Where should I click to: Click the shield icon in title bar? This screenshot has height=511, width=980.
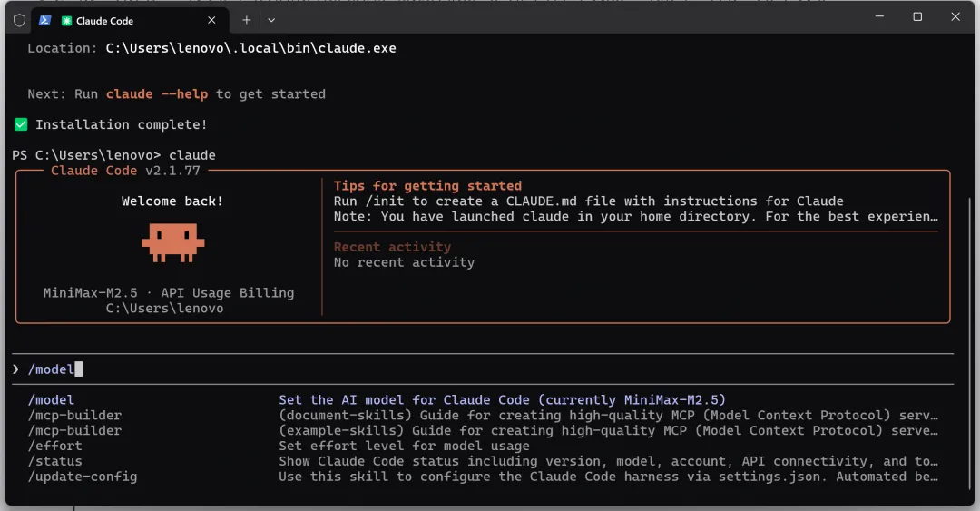(x=19, y=20)
